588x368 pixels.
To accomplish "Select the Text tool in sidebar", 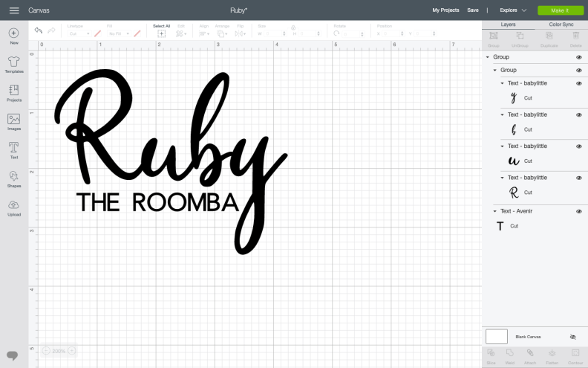I will (14, 151).
